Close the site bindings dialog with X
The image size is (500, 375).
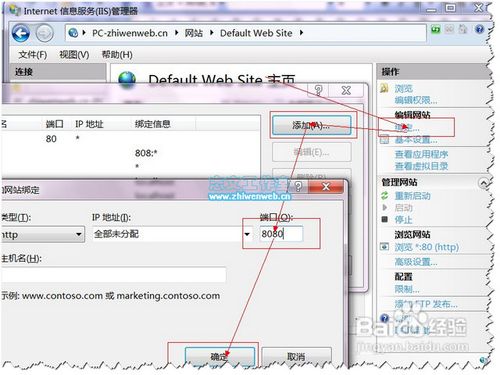346,90
